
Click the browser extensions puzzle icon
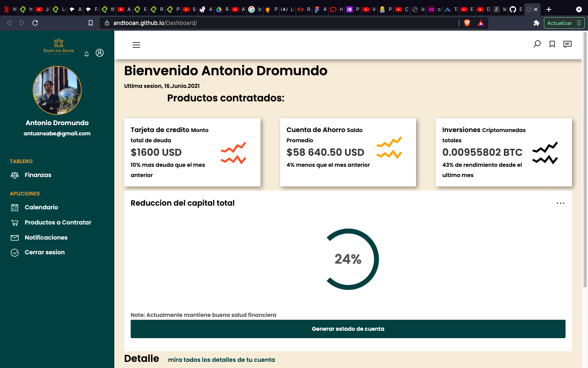[x=536, y=23]
